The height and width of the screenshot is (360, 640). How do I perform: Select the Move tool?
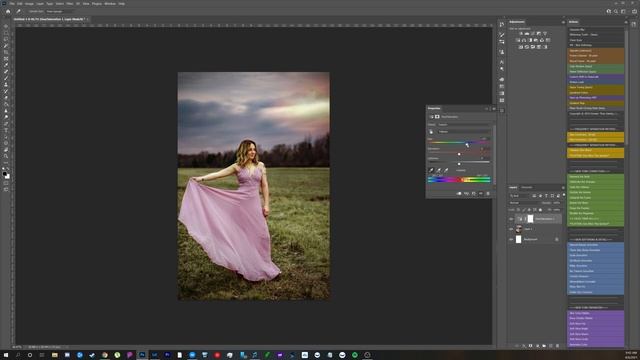pos(6,26)
